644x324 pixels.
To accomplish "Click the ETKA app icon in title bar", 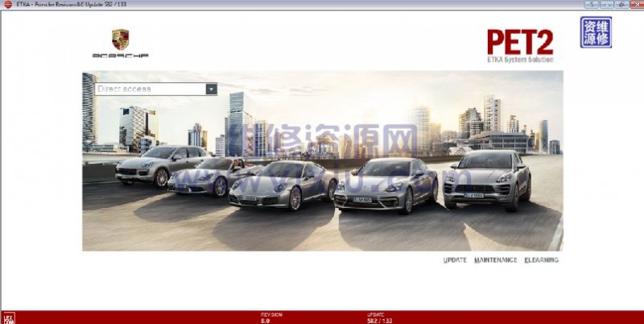I will [x=8, y=5].
